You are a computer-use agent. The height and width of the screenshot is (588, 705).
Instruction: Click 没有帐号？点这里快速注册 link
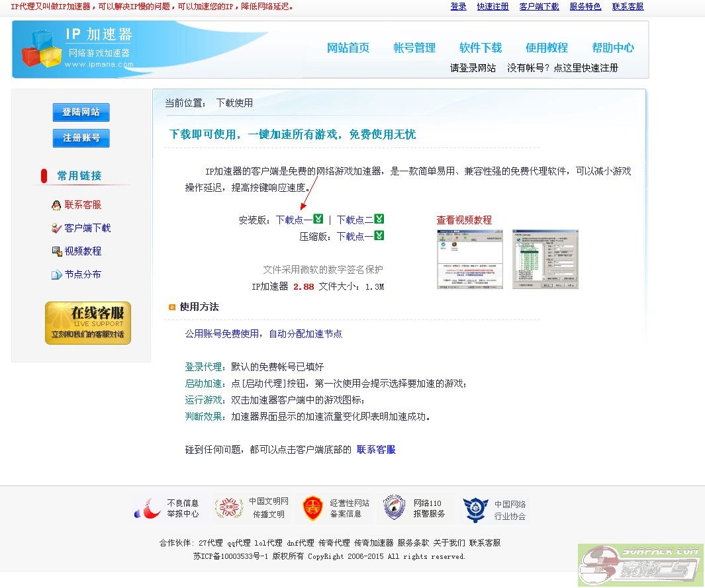pyautogui.click(x=563, y=68)
